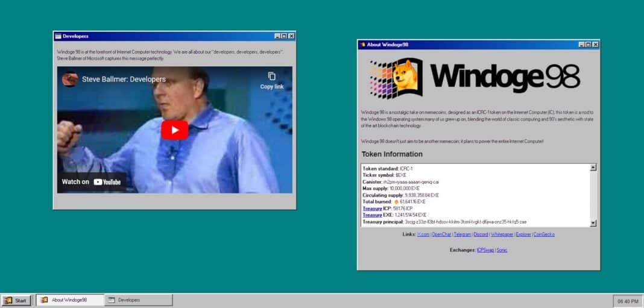Switch to About Windoge98 taskbar item
This screenshot has height=308, width=644.
70,300
